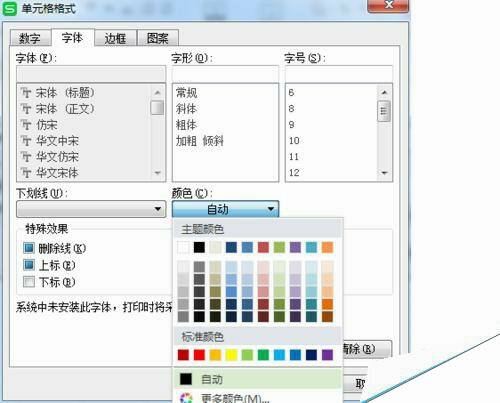Click the font icon beside 宋体 (标题)
The width and height of the screenshot is (500, 403).
pos(26,93)
